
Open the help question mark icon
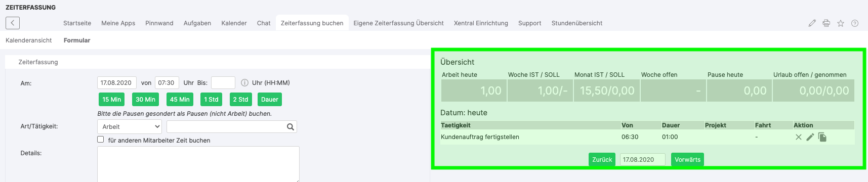[x=855, y=23]
